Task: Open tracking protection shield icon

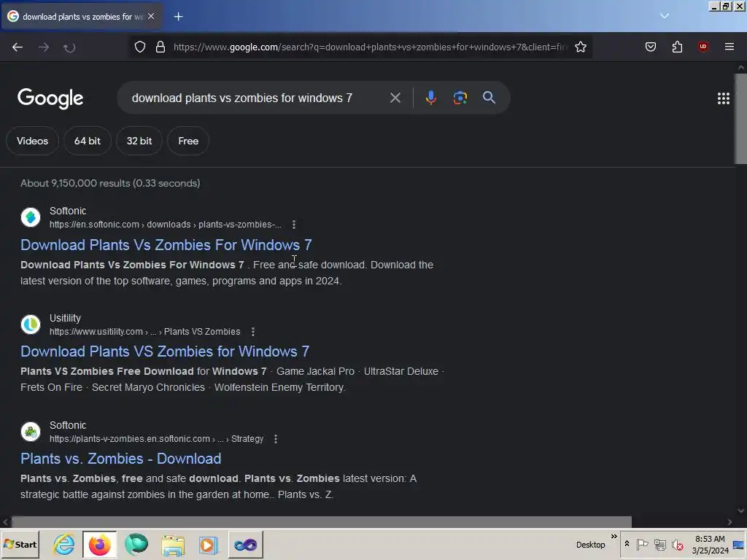Action: click(x=139, y=47)
